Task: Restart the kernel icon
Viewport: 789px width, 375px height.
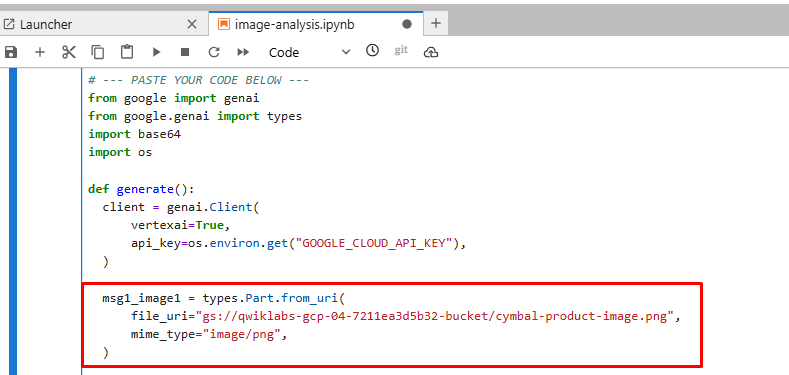Action: [214, 52]
